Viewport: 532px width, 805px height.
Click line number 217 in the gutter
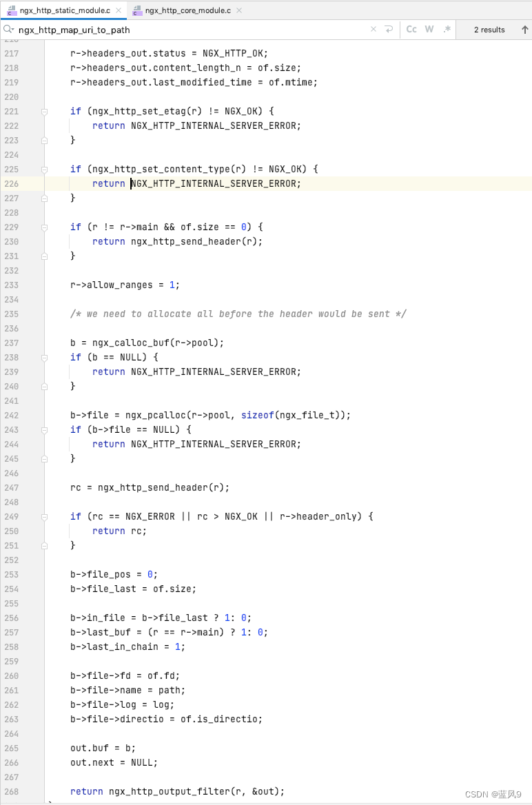(x=11, y=53)
